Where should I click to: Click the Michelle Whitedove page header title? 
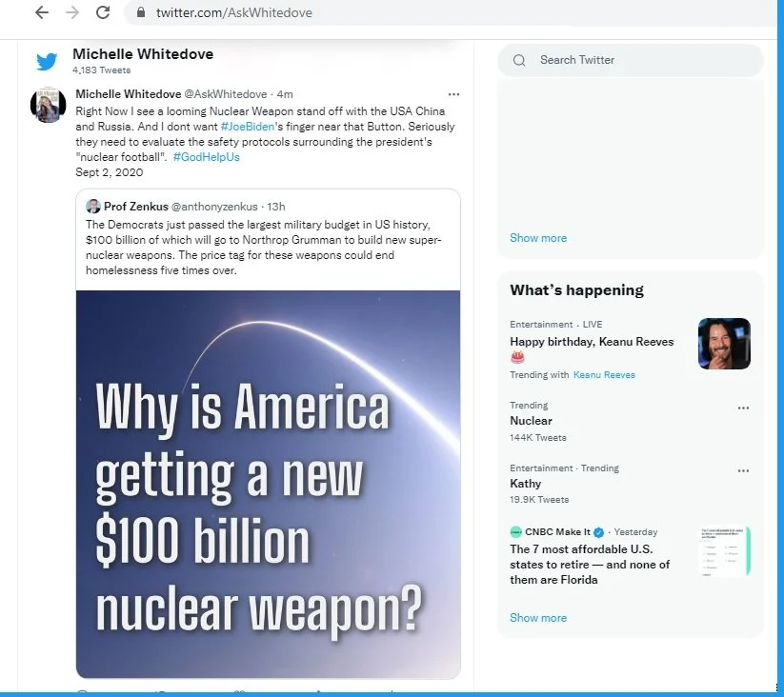[x=143, y=54]
